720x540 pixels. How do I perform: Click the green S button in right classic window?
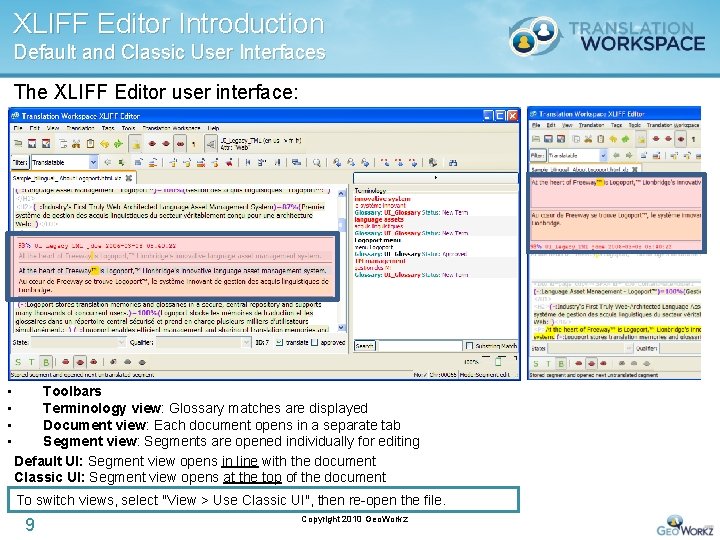pos(535,363)
